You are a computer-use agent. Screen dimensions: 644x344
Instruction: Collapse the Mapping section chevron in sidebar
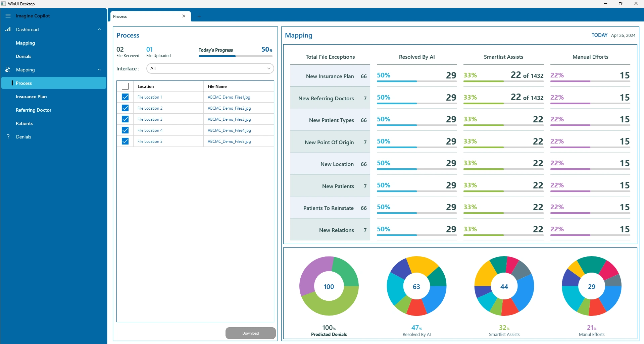pos(99,70)
